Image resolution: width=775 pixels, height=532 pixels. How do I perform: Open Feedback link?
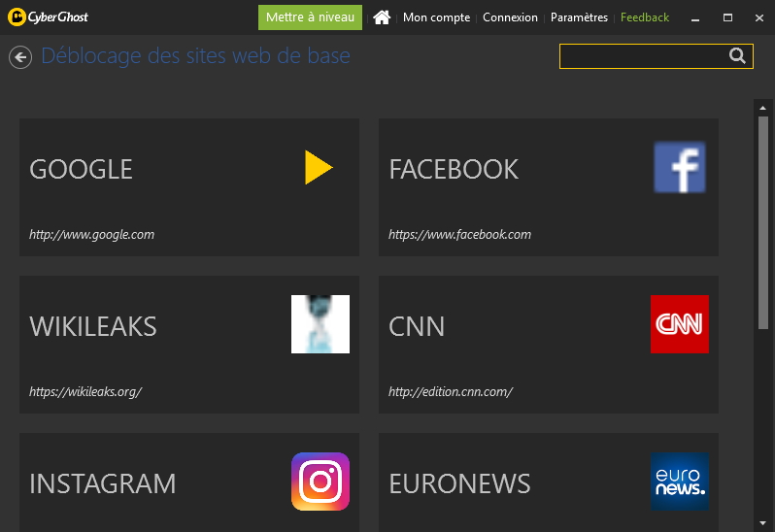(x=645, y=17)
